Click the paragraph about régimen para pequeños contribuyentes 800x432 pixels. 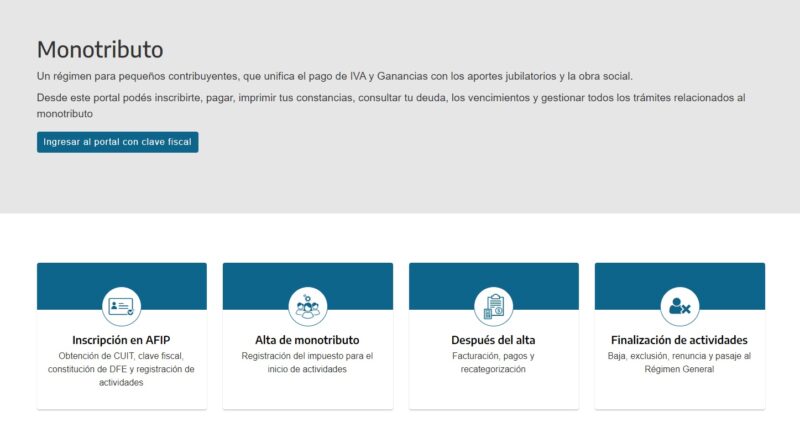tap(335, 77)
